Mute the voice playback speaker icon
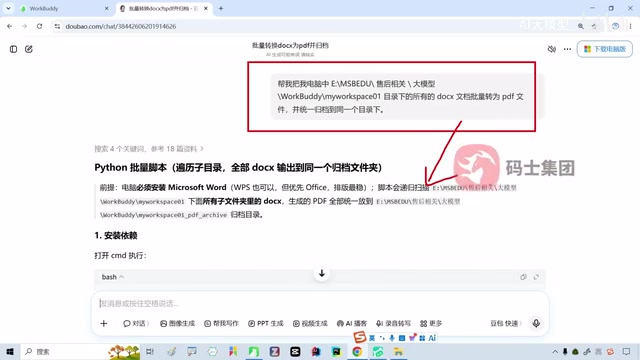This screenshot has height=360, width=640. [552, 49]
